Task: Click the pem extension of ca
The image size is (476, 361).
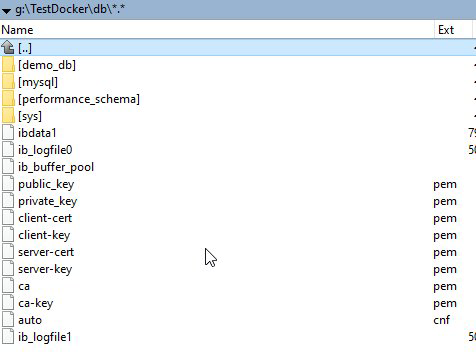Action: point(445,287)
